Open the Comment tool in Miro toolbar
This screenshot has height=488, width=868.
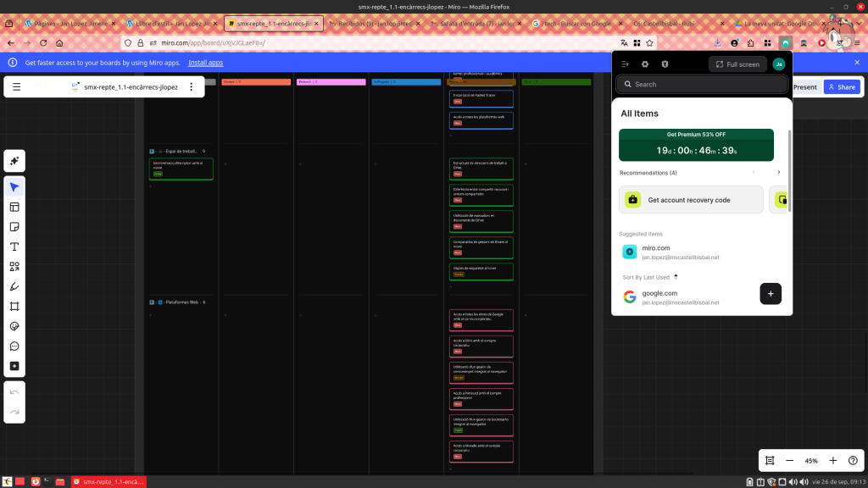pyautogui.click(x=14, y=347)
